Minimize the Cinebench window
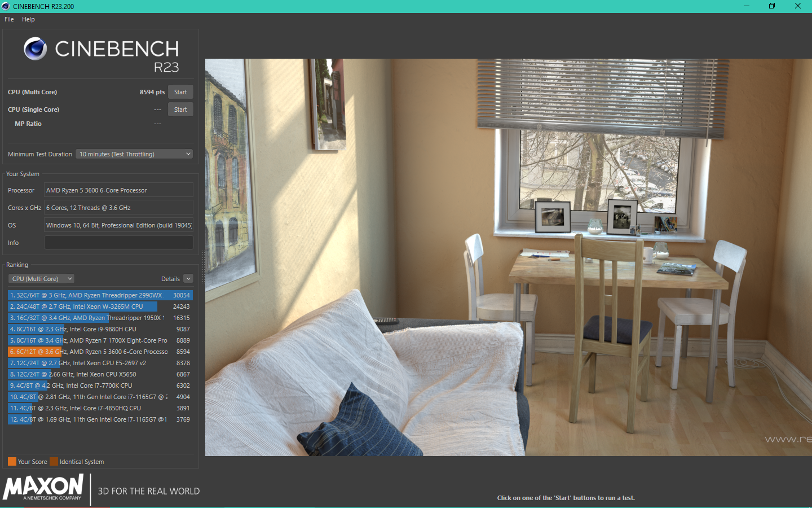The width and height of the screenshot is (812, 508). click(747, 6)
